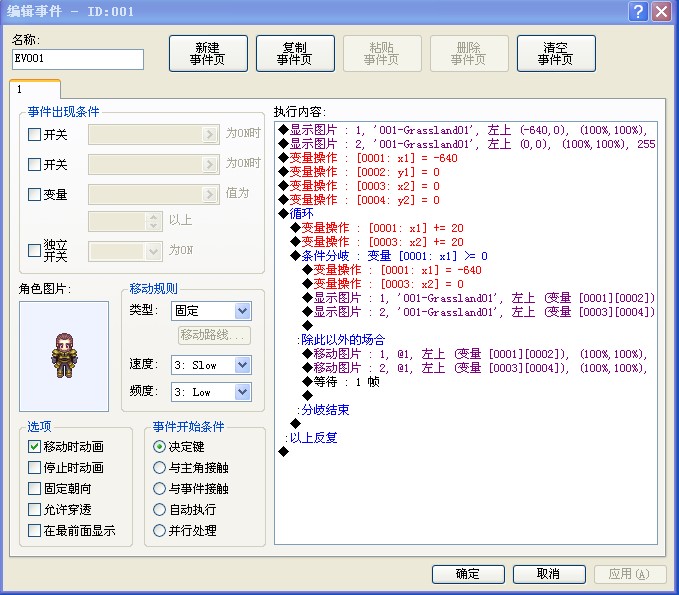Enable the 变量 condition checkbox

pos(34,194)
